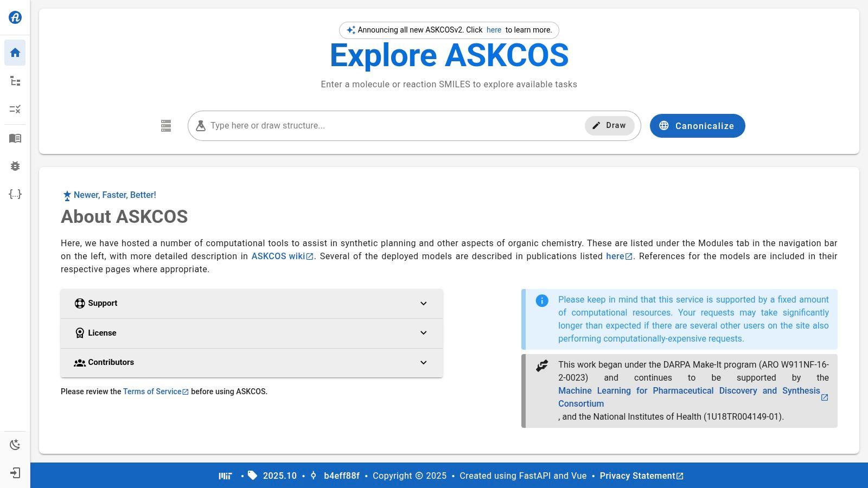Click the star icon by Newer, Faster, Better
Screen dimensions: 868x488
pos(67,196)
